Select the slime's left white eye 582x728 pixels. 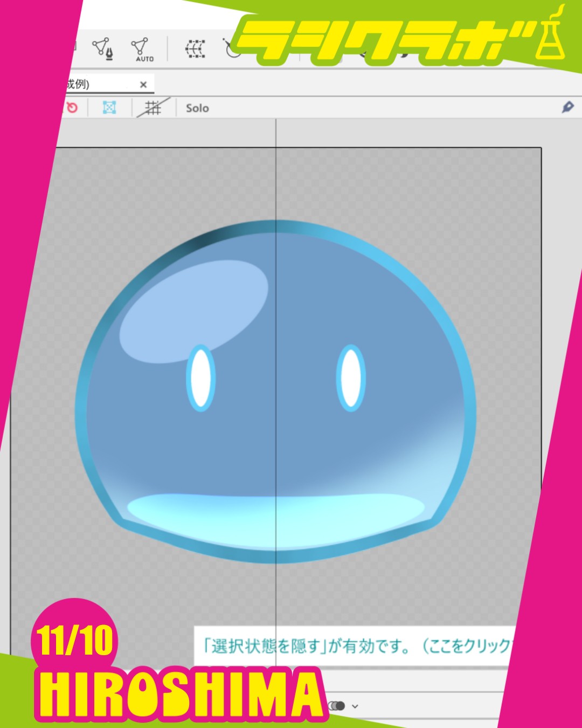coord(201,378)
